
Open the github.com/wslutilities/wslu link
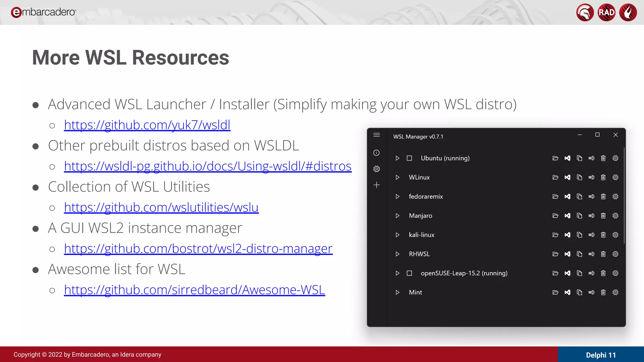161,207
